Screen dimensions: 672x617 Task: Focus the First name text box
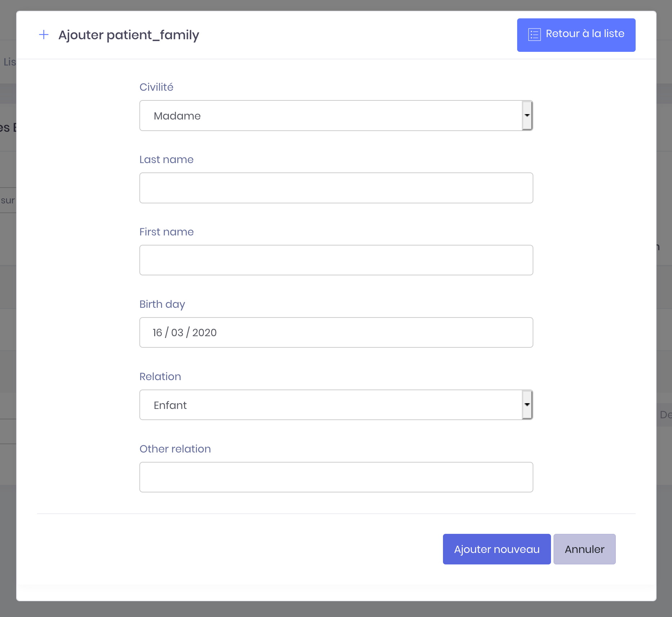click(336, 260)
